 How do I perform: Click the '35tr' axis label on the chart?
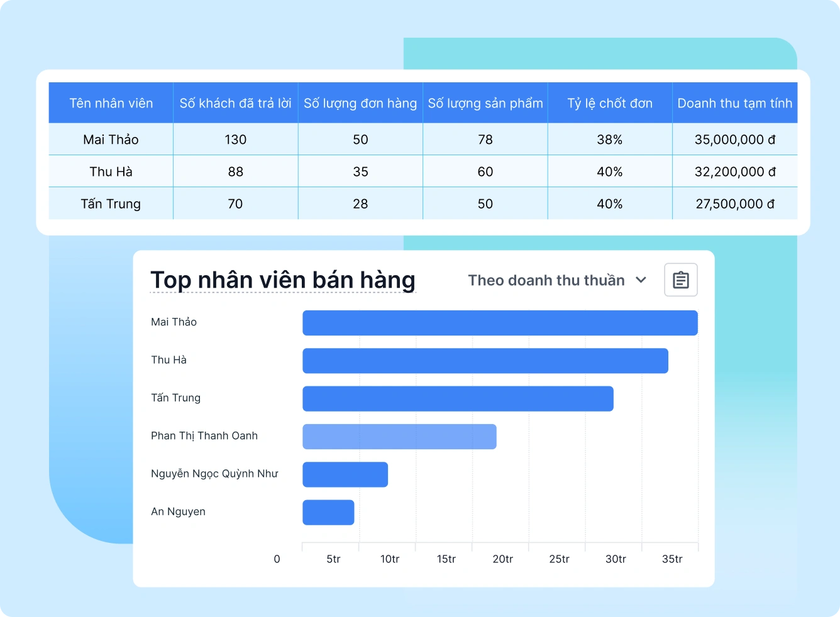click(x=671, y=558)
